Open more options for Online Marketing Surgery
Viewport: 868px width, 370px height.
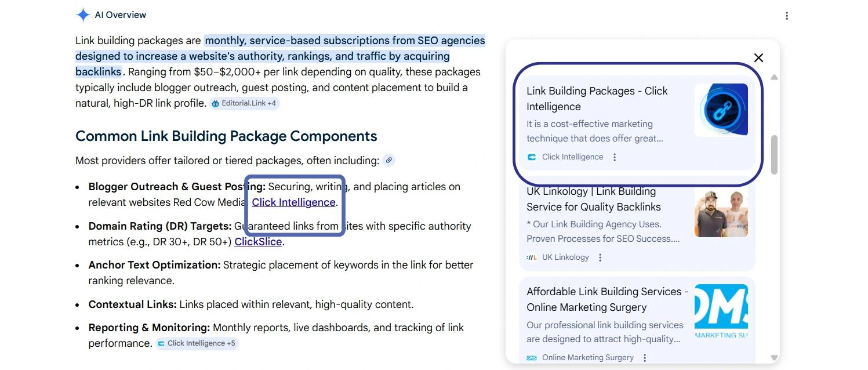[x=645, y=358]
